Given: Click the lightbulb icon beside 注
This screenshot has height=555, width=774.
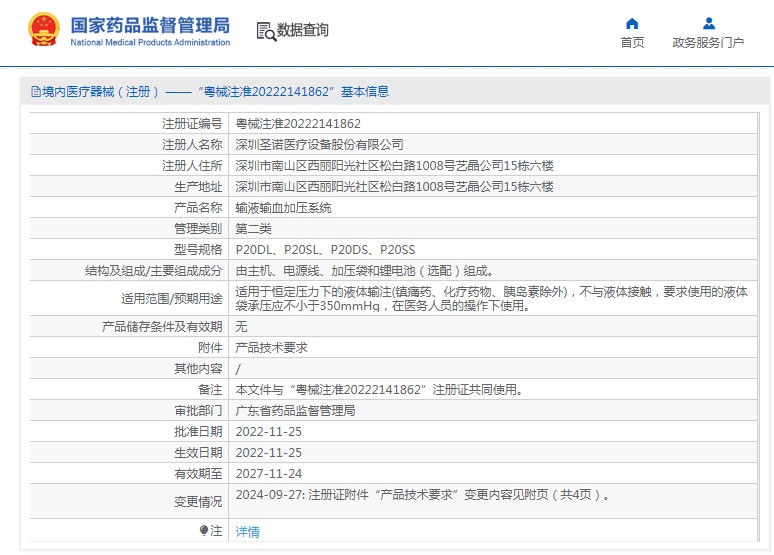Looking at the screenshot, I should coord(204,530).
